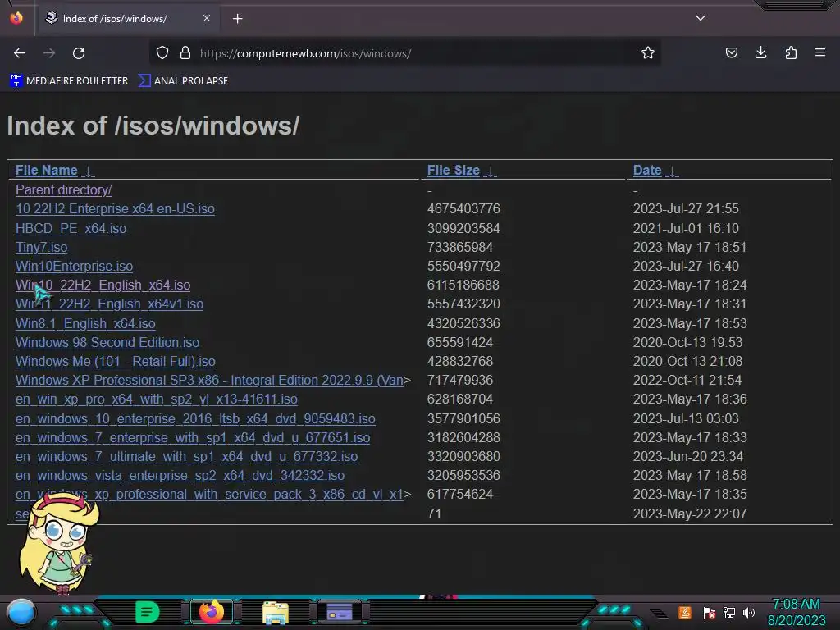Open Firefox hamburger application menu

click(820, 53)
